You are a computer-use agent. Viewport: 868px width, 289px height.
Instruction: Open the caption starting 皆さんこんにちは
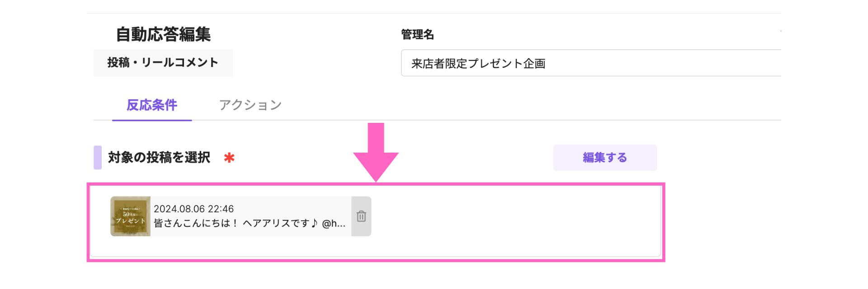tap(250, 223)
